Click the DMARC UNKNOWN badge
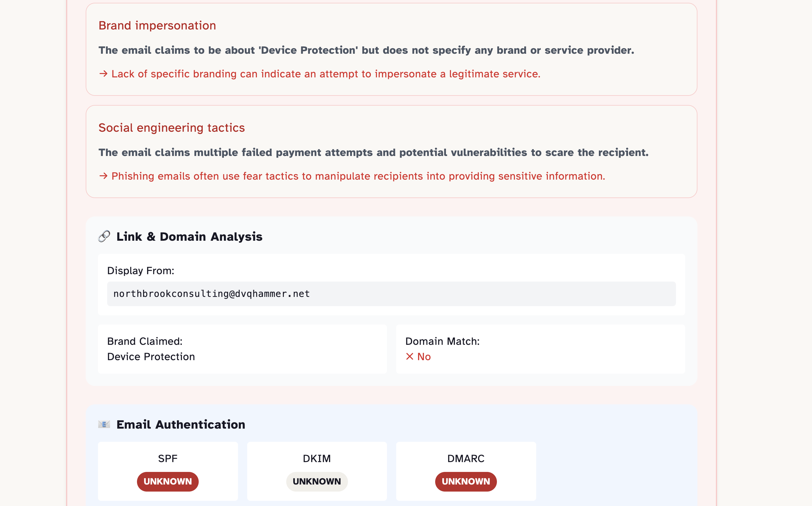Viewport: 812px width, 506px height. (466, 481)
